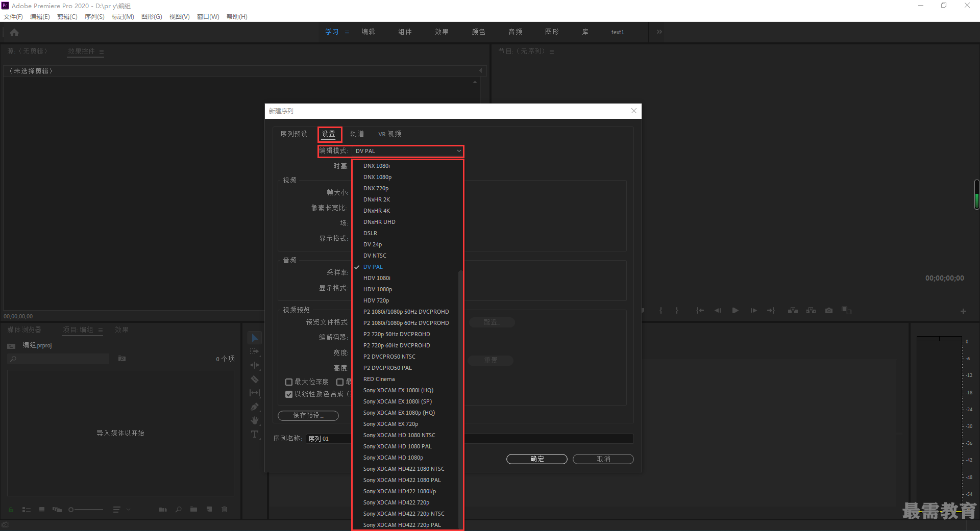The image size is (980, 531).
Task: Adjust the project panel thumbnail zoom slider
Action: tap(86, 509)
